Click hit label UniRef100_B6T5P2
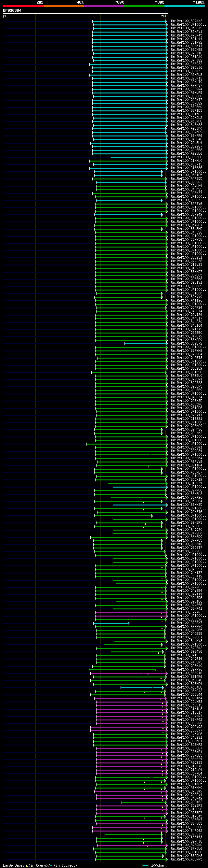 187,114
